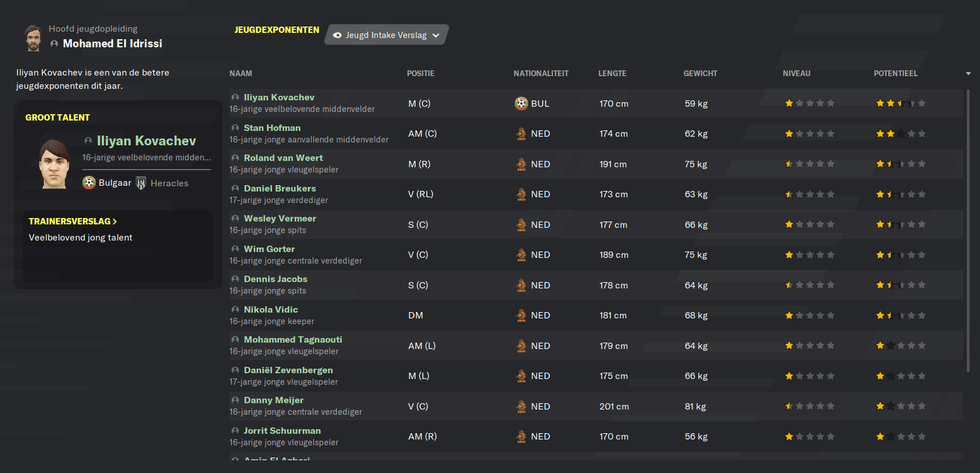Click the Dutch flag badge in Danny Meijer's row
The height and width of the screenshot is (473, 980).
coord(521,407)
